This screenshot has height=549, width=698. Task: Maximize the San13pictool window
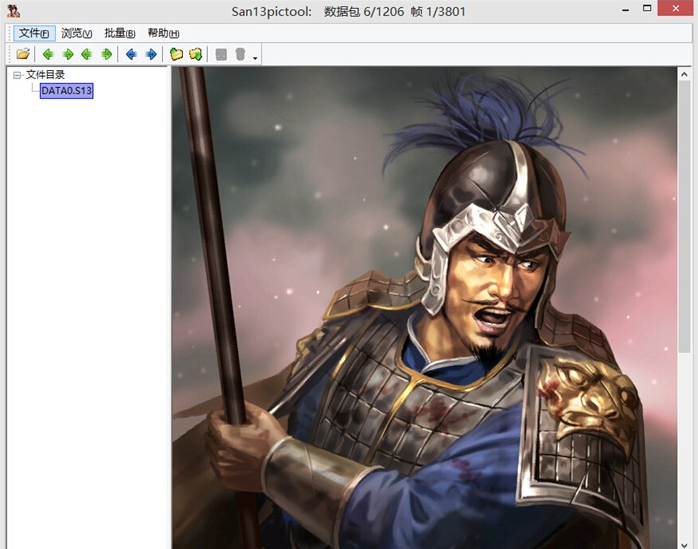(x=647, y=8)
